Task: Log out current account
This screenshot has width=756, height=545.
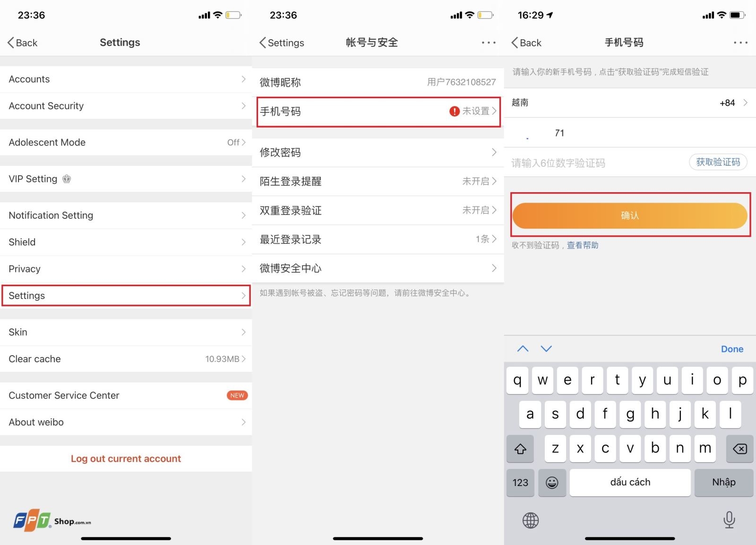Action: click(126, 459)
